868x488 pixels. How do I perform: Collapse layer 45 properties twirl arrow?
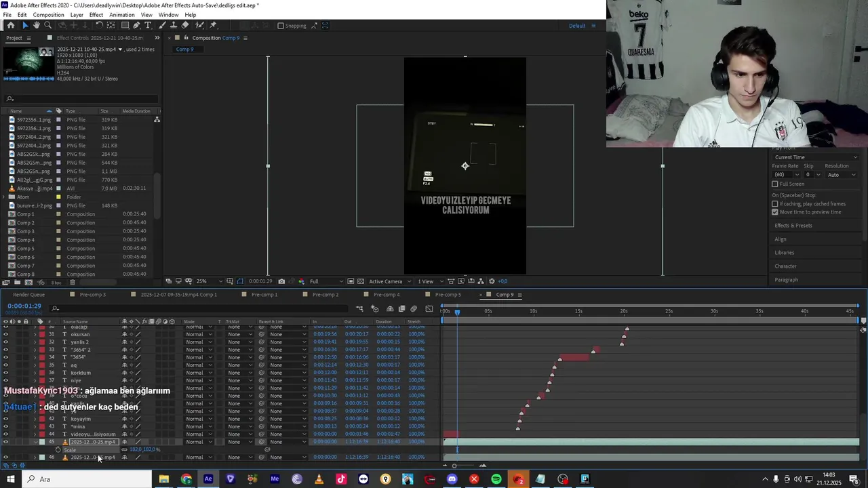pos(35,442)
